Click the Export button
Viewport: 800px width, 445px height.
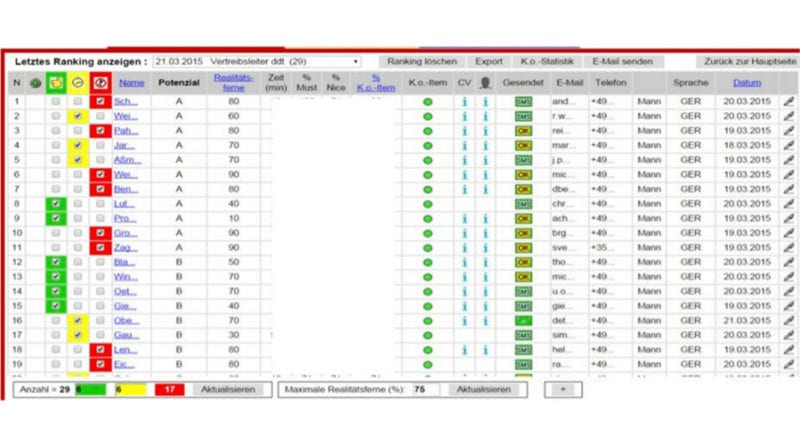(488, 62)
